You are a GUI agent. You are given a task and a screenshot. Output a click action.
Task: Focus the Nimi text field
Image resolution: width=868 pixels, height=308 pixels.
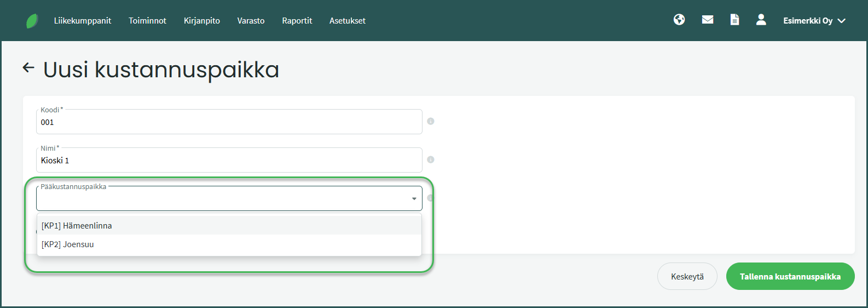point(229,161)
